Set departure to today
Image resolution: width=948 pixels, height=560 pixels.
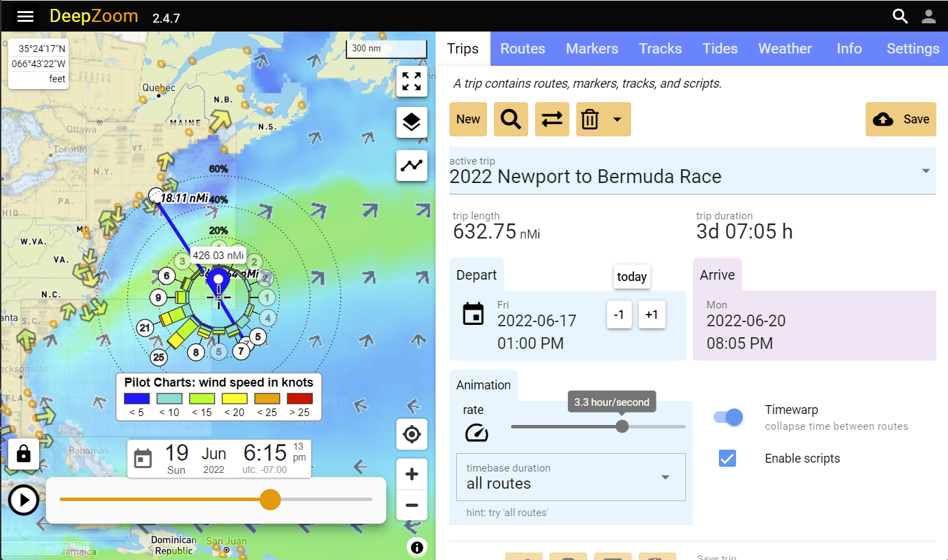[632, 277]
